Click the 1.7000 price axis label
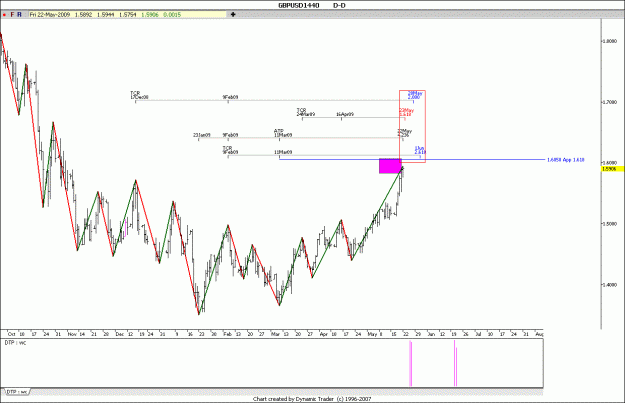 pyautogui.click(x=609, y=102)
